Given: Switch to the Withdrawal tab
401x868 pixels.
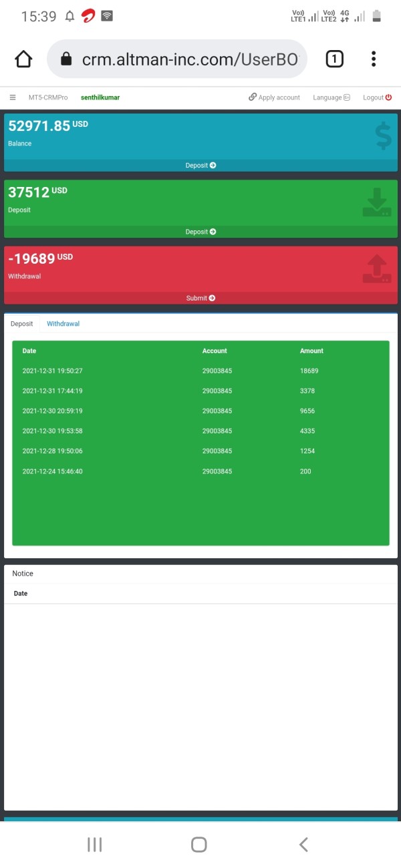Looking at the screenshot, I should point(63,323).
